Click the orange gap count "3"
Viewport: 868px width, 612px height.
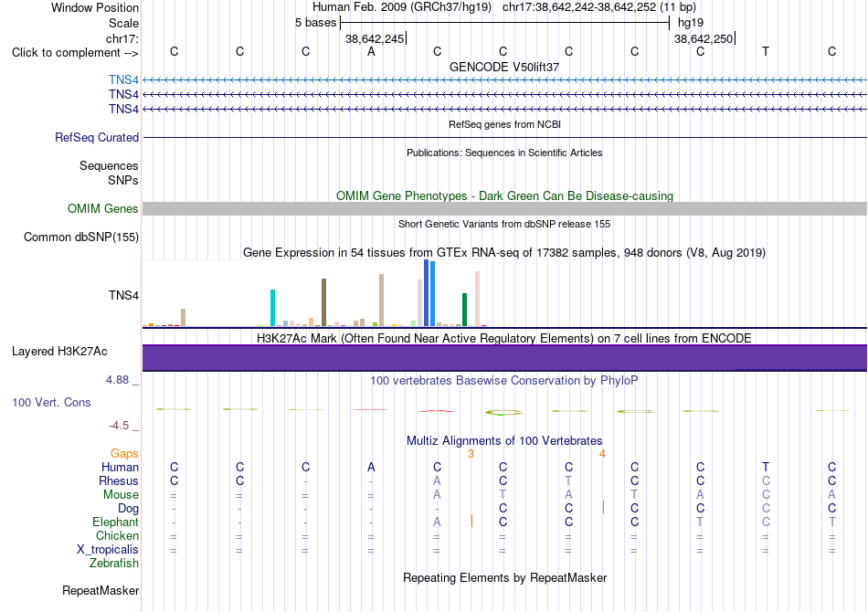click(x=471, y=454)
